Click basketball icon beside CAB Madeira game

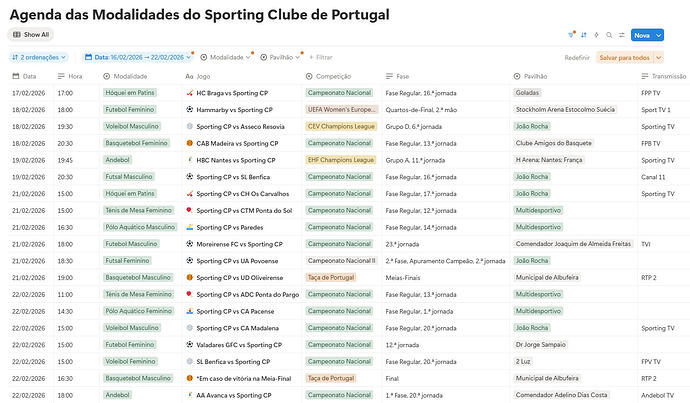(x=190, y=143)
